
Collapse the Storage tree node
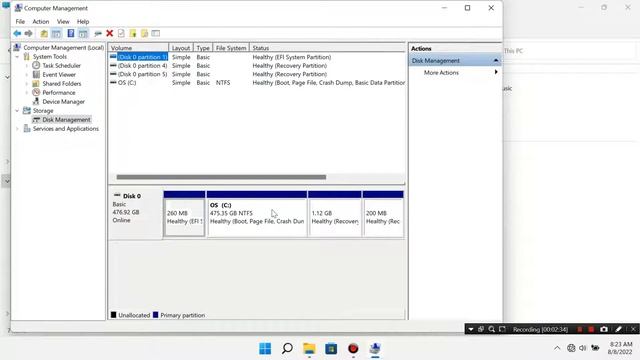point(17,111)
